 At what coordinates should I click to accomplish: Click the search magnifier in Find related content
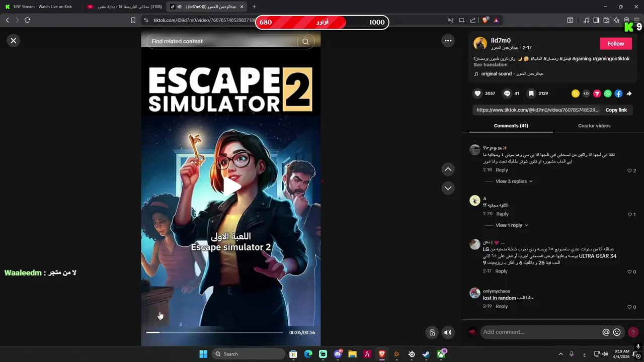305,41
